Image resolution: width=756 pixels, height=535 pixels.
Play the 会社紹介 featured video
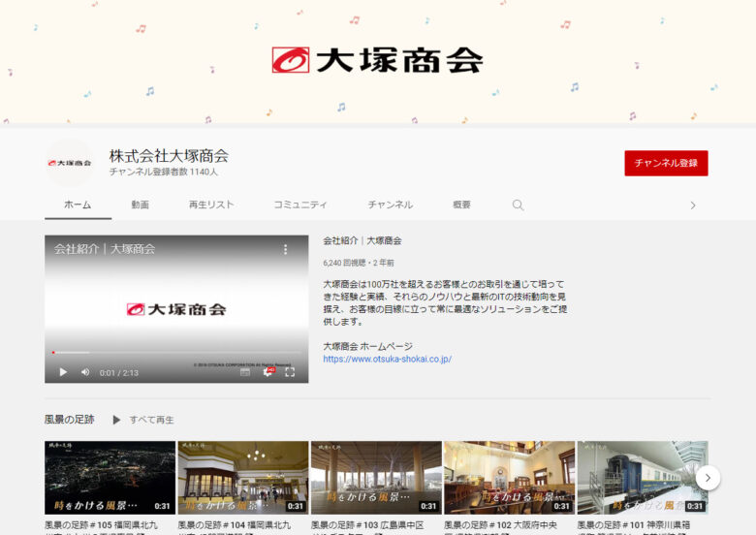coord(63,372)
